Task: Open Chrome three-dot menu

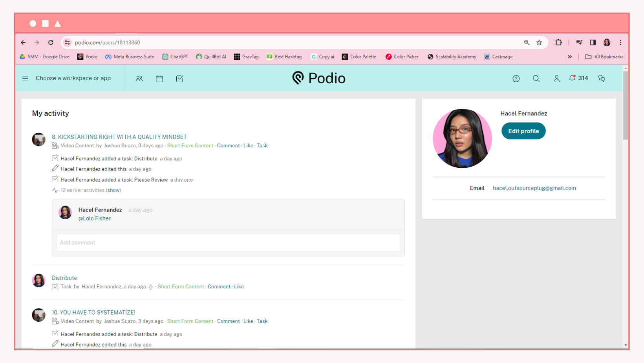Action: click(x=621, y=42)
